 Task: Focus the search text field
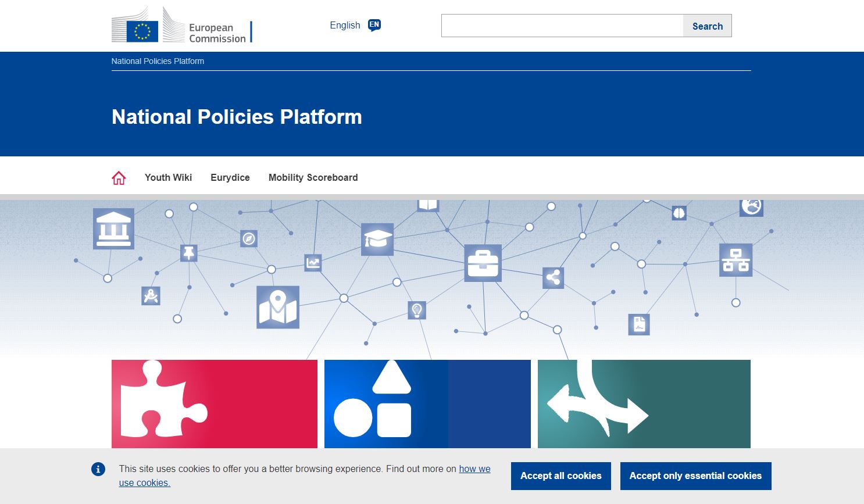coord(562,26)
